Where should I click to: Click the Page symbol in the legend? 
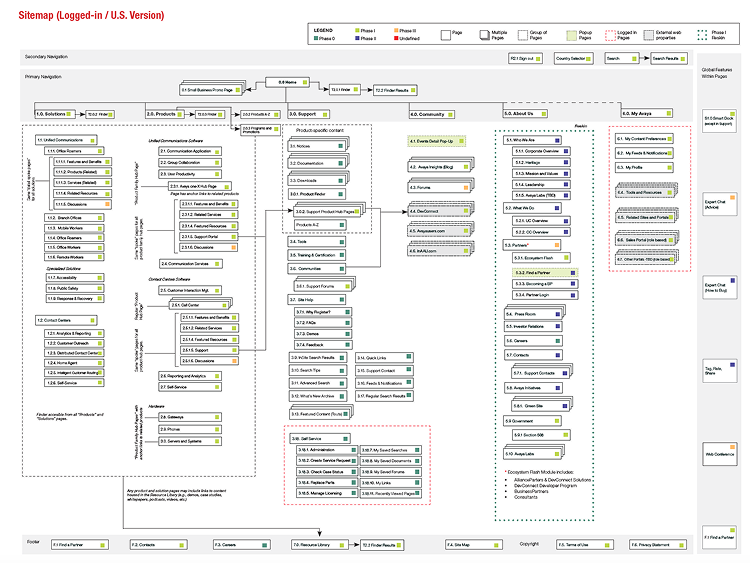445,34
